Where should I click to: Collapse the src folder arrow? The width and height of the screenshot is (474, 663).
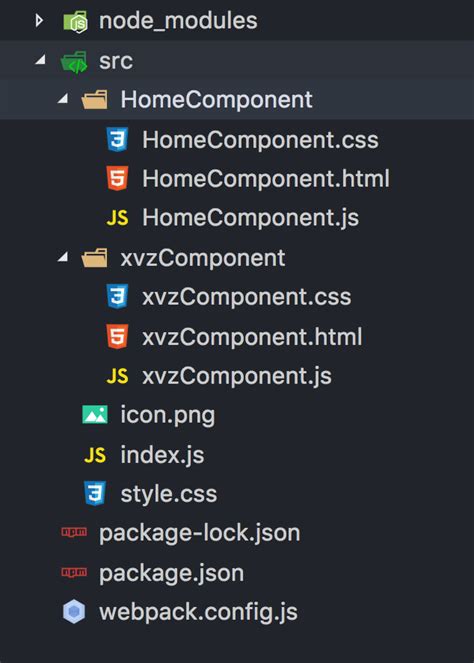[40, 60]
